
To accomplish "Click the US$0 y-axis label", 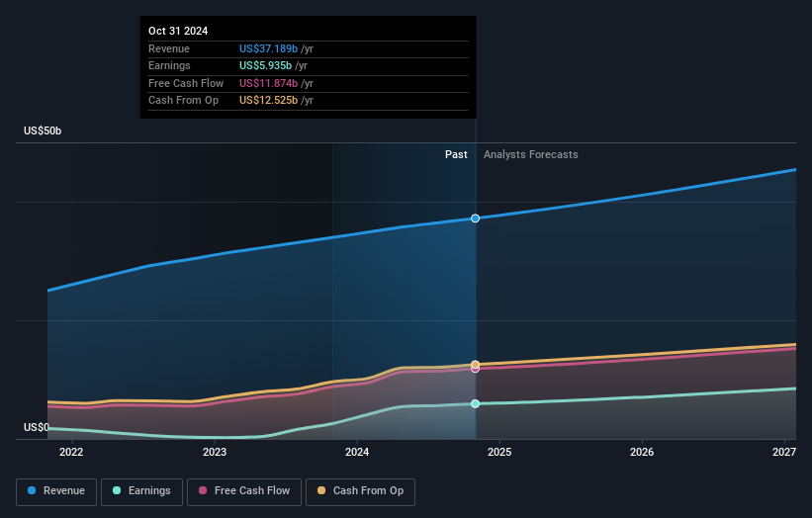I will pyautogui.click(x=37, y=427).
